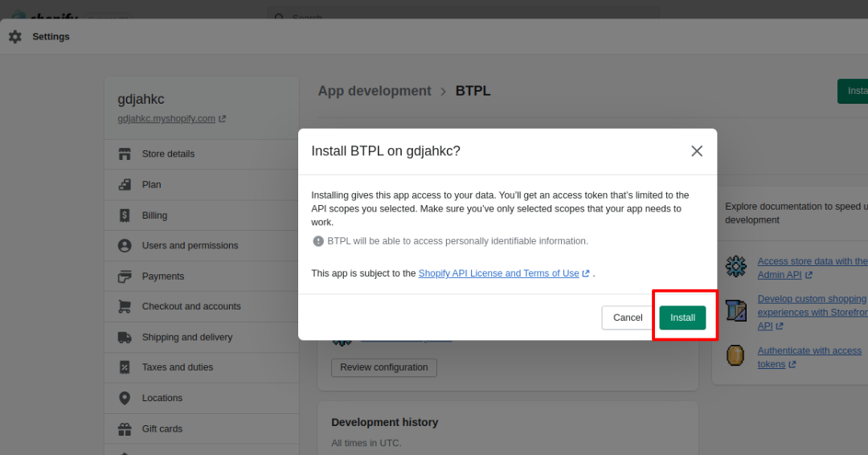Click external icon after Terms of Use link
Image resolution: width=868 pixels, height=455 pixels.
tap(586, 273)
